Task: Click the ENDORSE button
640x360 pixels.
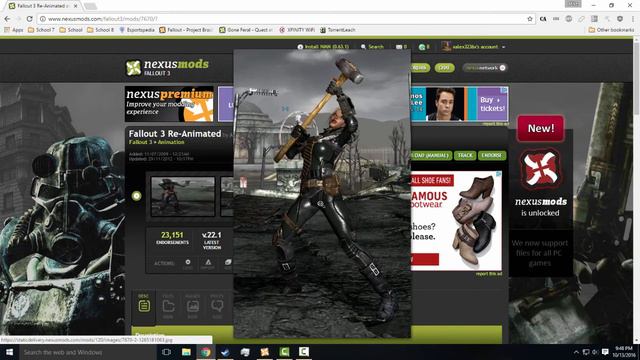Action: pos(492,156)
